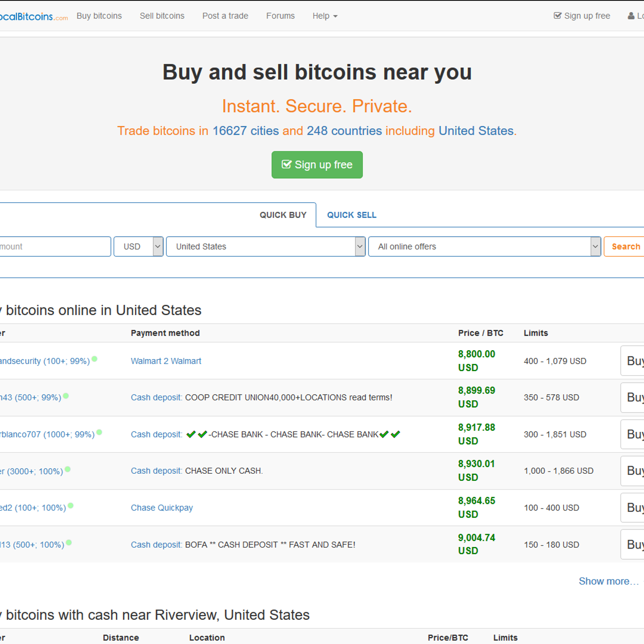Focus the Amount input field

pos(55,246)
